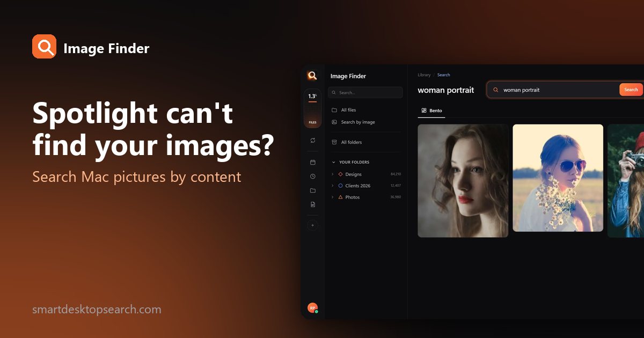Viewport: 644px width, 338px height.
Task: Click the grid icon on the Bento tab
Action: (x=424, y=111)
